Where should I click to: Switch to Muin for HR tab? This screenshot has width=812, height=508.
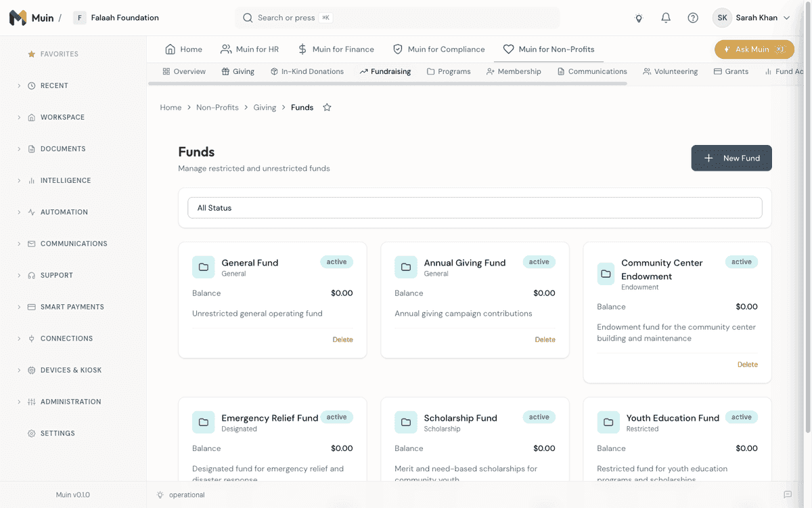pos(250,49)
